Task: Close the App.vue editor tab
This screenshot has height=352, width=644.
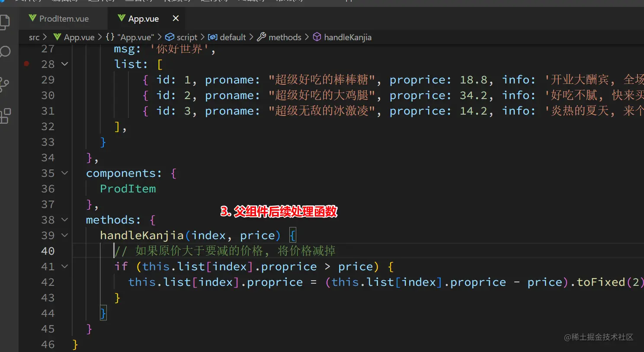Action: click(x=176, y=18)
